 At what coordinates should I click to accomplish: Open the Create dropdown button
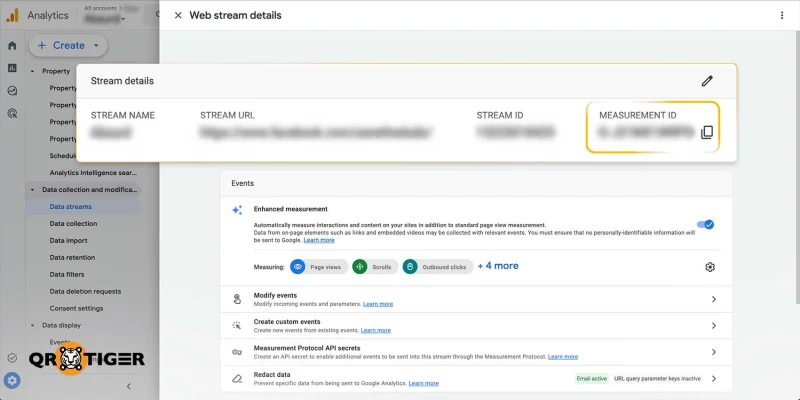coord(68,45)
